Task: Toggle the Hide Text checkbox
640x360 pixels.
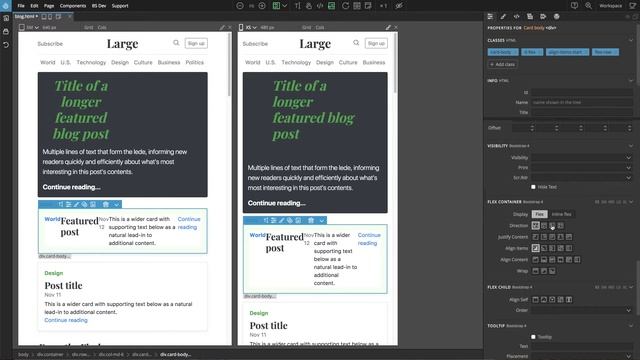Action: (x=533, y=187)
